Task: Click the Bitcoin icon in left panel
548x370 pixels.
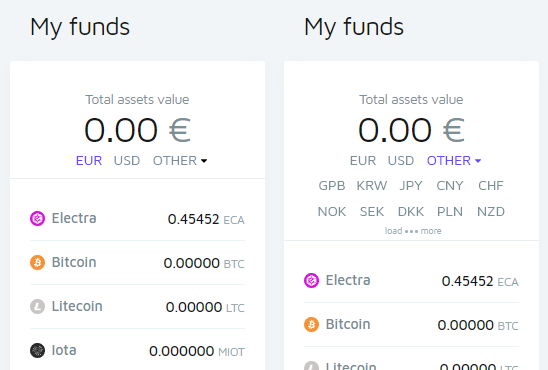Action: pyautogui.click(x=37, y=262)
